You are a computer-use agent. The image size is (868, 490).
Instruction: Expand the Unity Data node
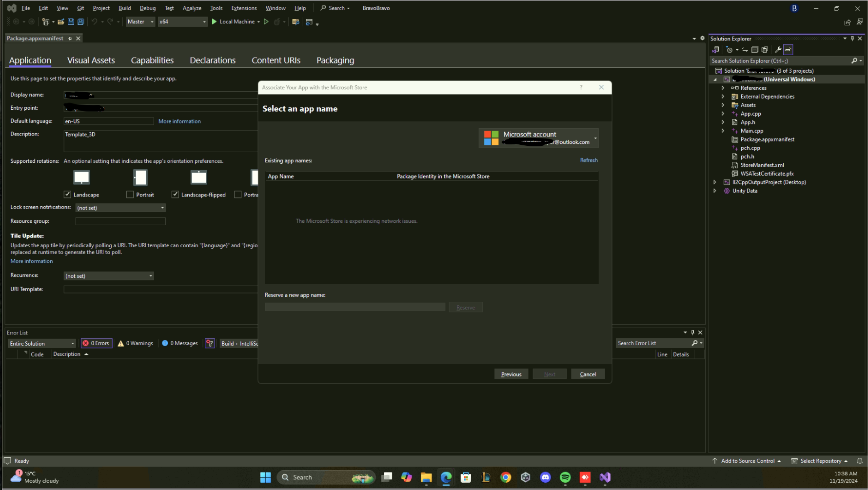715,191
